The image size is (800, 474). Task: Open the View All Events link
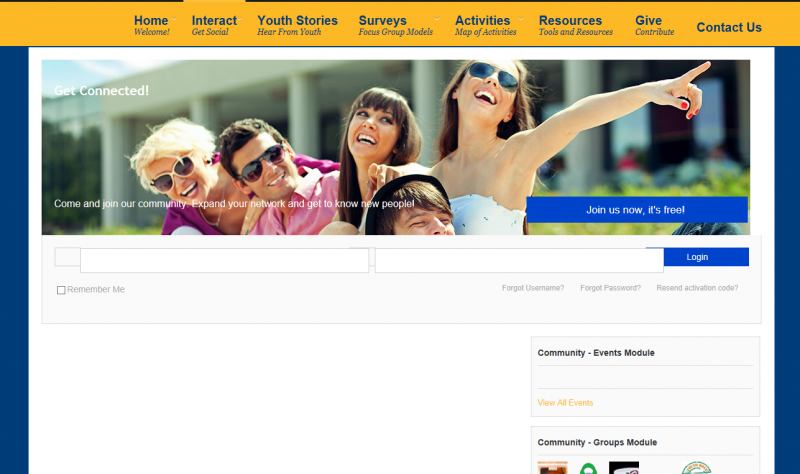tap(565, 403)
